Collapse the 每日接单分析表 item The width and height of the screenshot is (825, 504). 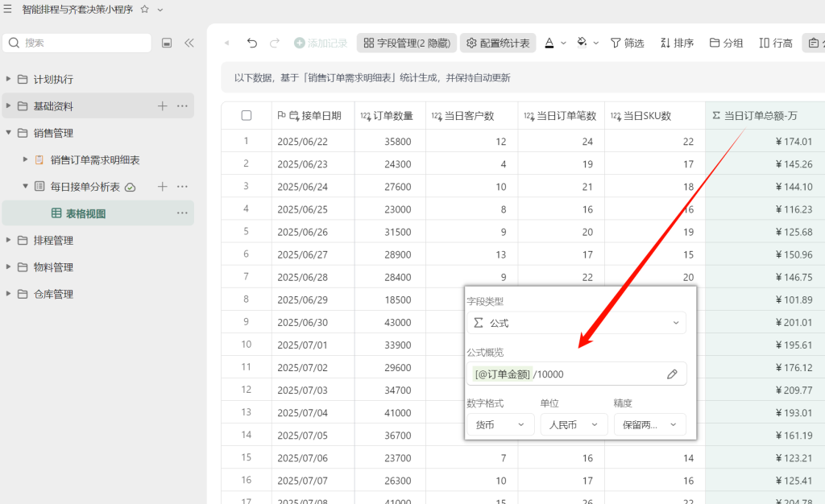[25, 186]
